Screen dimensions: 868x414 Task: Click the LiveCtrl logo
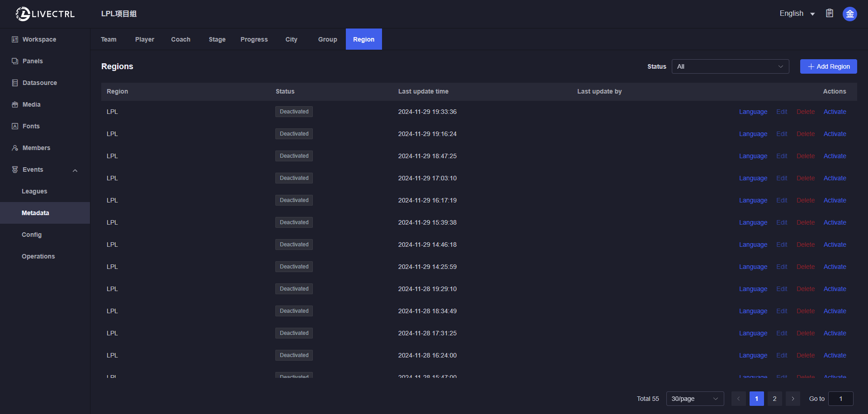tap(45, 14)
